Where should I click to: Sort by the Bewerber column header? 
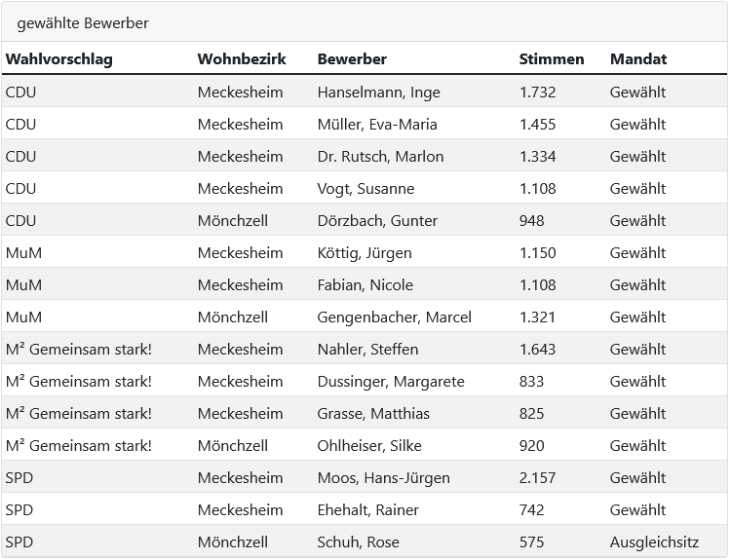coord(352,59)
